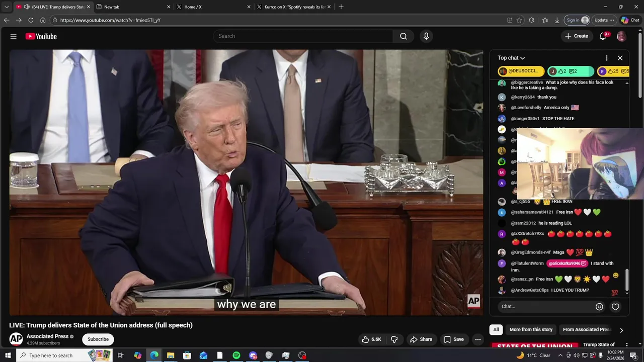Open the chat emoji picker
The width and height of the screenshot is (644, 362).
point(599,306)
